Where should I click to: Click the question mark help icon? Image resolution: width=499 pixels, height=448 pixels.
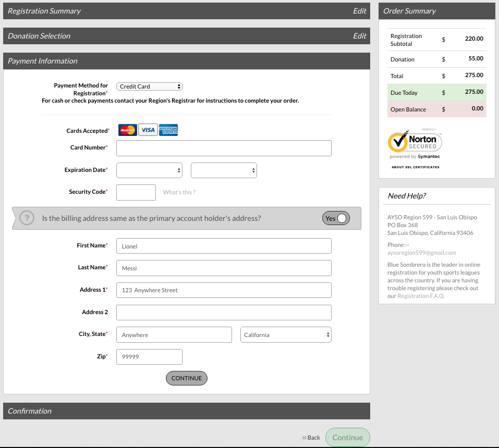[27, 218]
